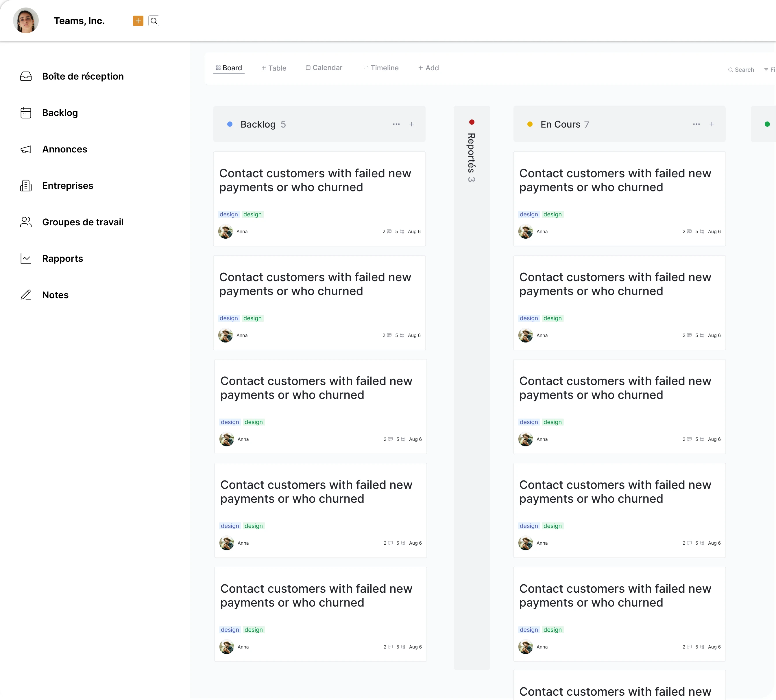Click the megaphone Annonces icon
The image size is (776, 700).
26,149
